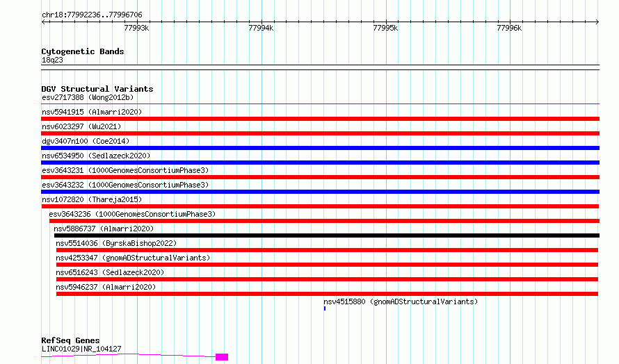Select the black nsv5886737 variant bar
Screen dimensions: 619x364
pos(326,235)
